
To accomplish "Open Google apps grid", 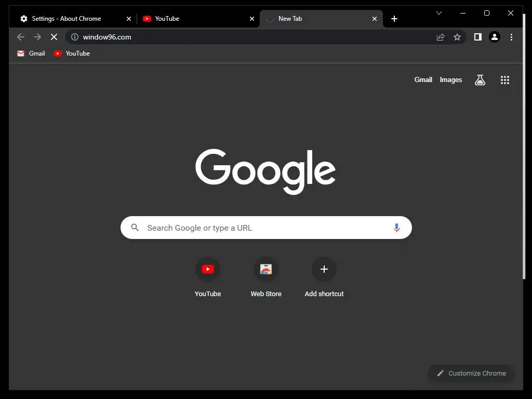I will tap(505, 80).
